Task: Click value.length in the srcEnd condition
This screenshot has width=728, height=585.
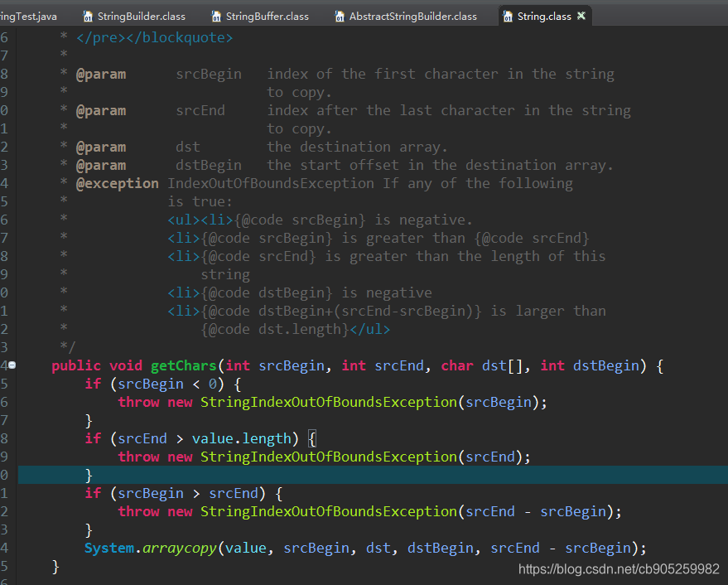Action: pos(242,438)
